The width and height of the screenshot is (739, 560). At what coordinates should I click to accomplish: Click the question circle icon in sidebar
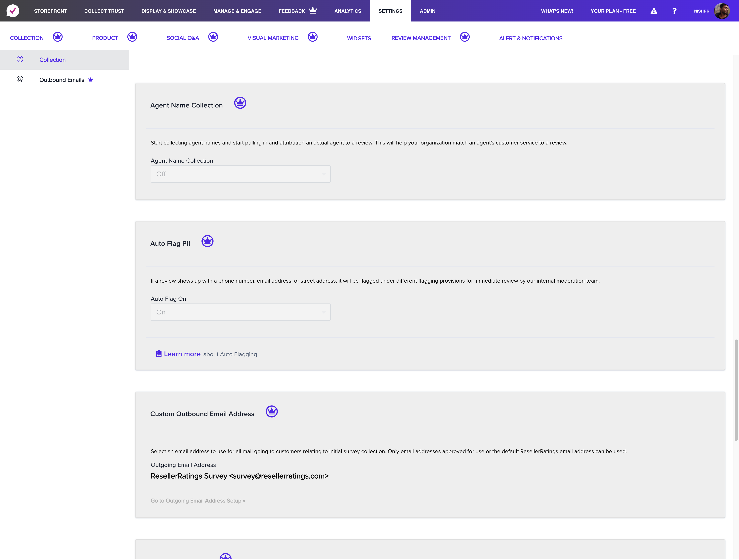point(20,59)
